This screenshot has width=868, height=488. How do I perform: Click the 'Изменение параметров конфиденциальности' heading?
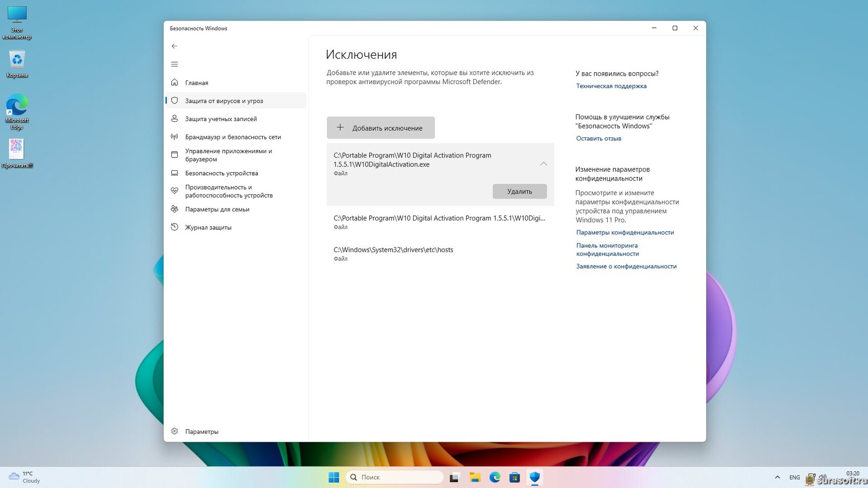[x=613, y=174]
